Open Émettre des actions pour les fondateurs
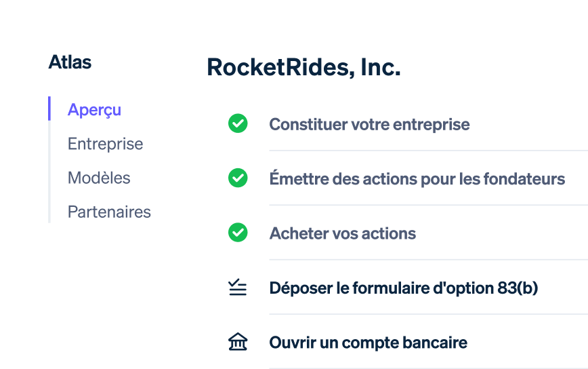 click(417, 178)
